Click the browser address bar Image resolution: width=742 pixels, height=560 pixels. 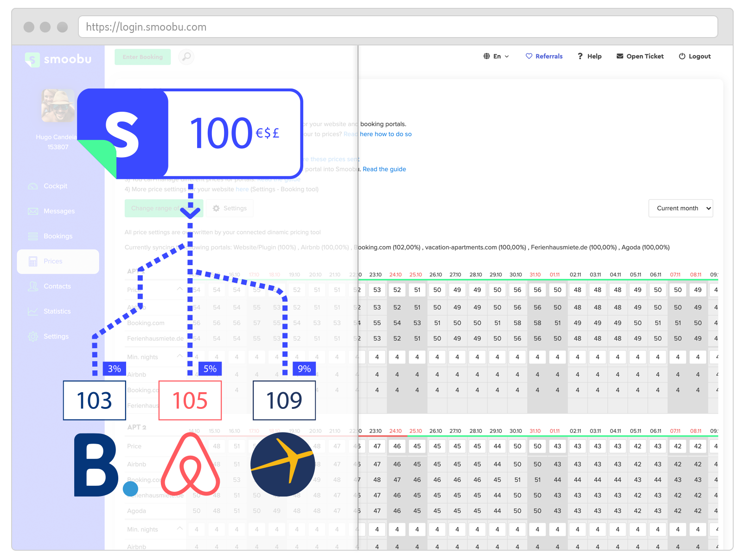pos(398,27)
